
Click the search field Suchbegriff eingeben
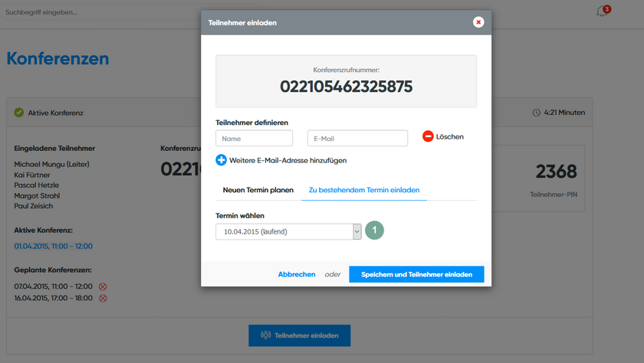click(x=92, y=12)
